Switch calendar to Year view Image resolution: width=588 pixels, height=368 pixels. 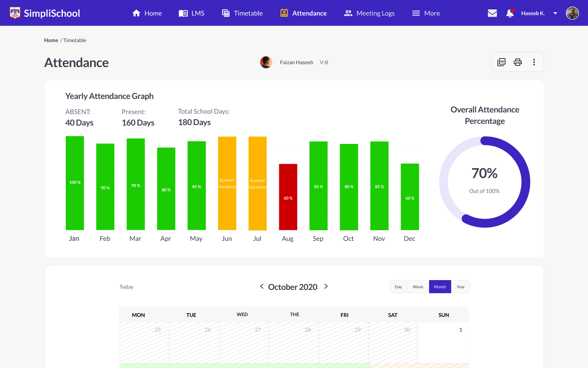point(461,287)
